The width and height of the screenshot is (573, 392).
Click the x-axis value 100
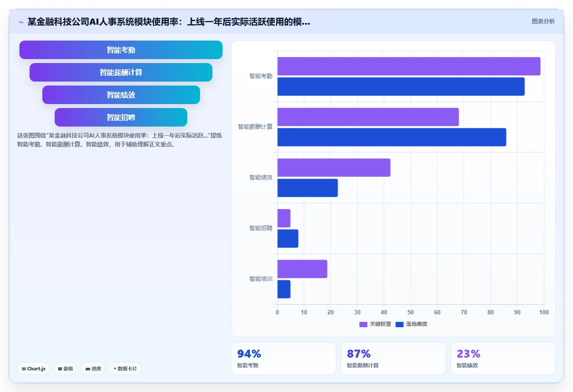(544, 312)
